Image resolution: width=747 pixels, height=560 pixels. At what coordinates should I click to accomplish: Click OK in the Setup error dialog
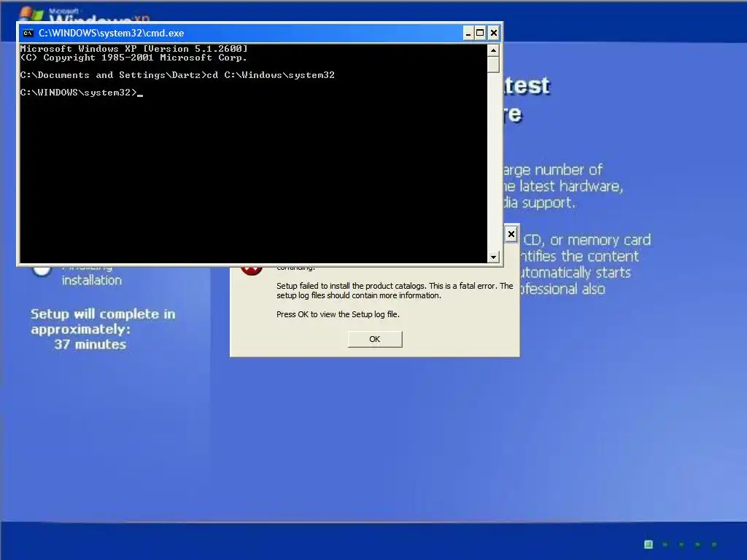point(375,339)
